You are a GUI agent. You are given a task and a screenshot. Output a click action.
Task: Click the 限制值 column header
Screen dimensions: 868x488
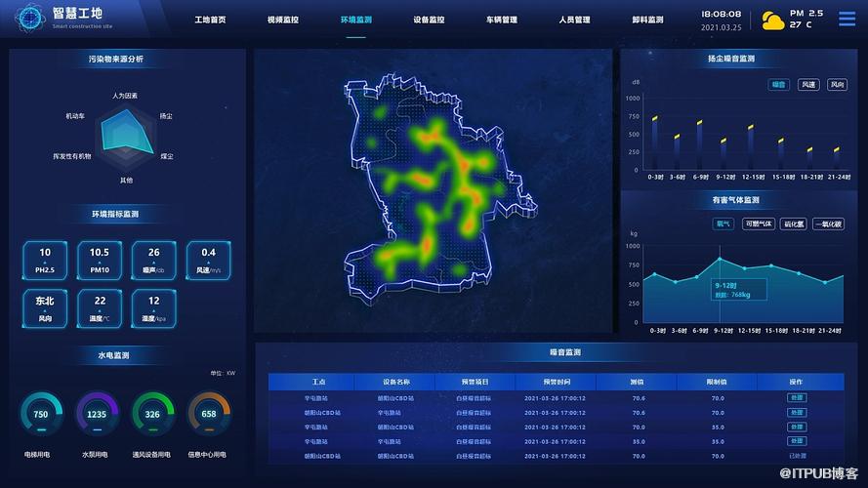click(x=717, y=382)
